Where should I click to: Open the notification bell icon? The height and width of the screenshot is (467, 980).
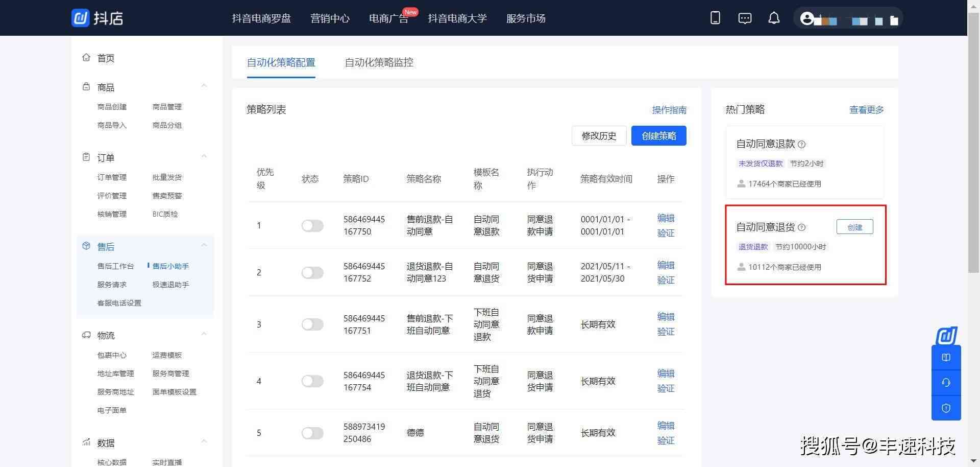774,18
